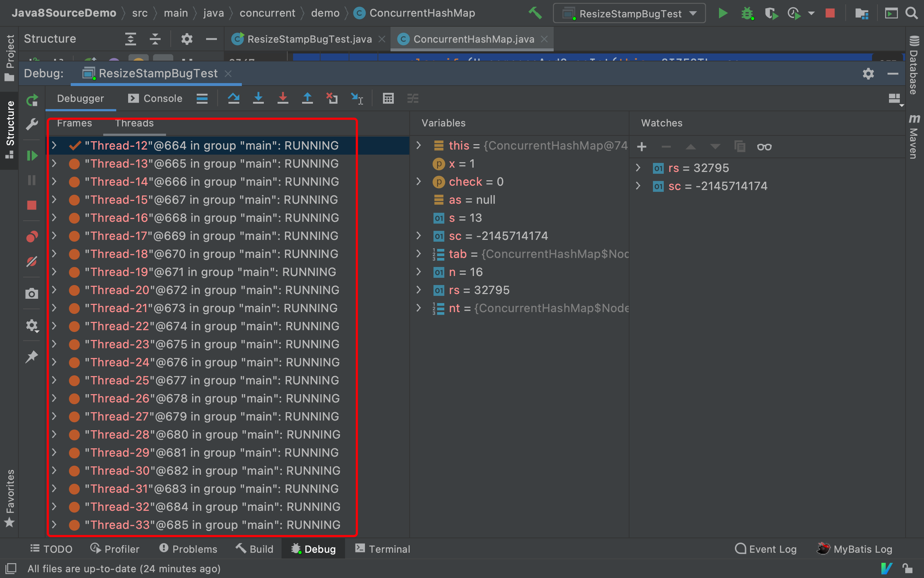Click 'demo' in breadcrumb path

pos(325,13)
